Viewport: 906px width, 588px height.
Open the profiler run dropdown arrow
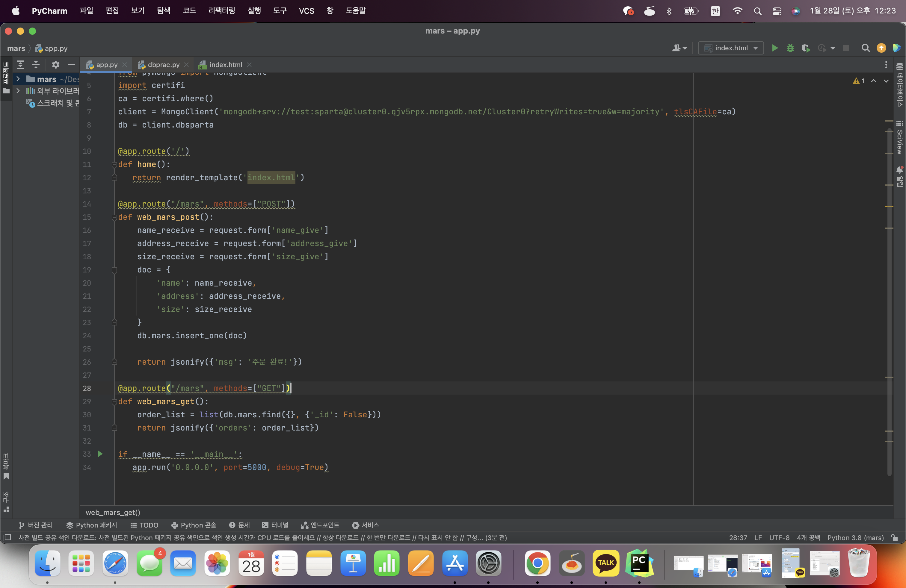pos(833,48)
